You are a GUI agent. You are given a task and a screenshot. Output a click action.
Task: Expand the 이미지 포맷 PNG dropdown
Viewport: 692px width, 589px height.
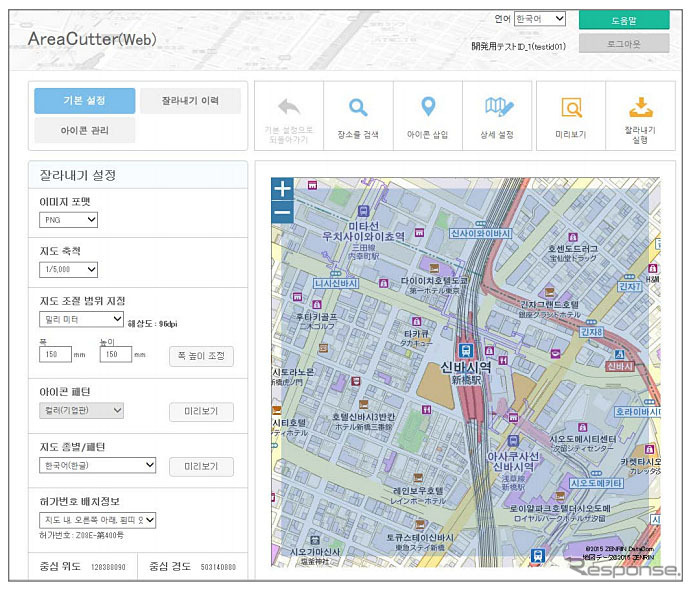[68, 220]
